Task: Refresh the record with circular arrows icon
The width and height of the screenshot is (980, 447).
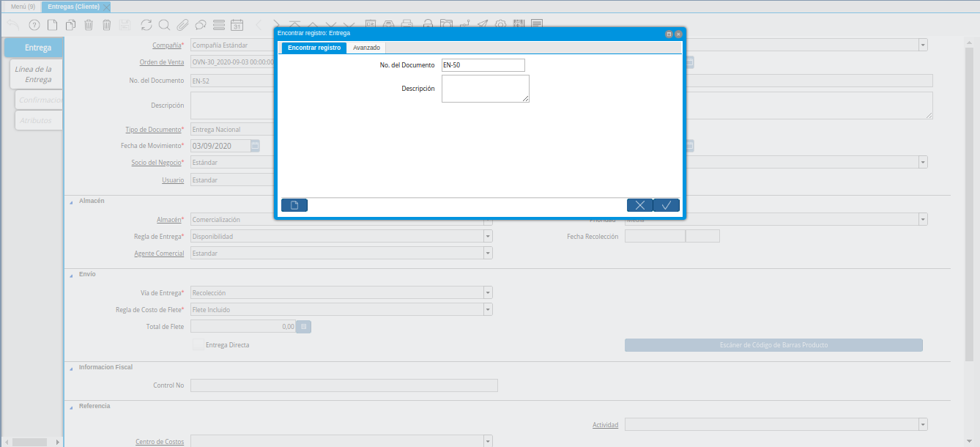Action: pyautogui.click(x=146, y=25)
